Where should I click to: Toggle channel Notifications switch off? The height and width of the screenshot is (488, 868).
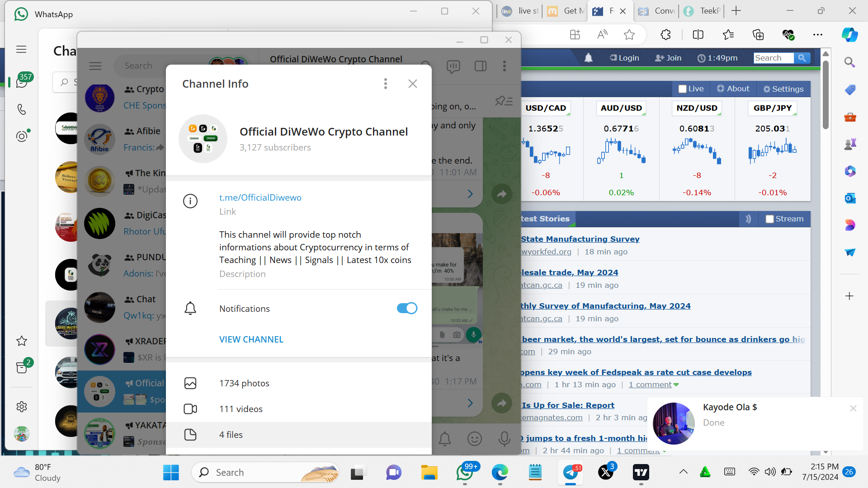(406, 308)
